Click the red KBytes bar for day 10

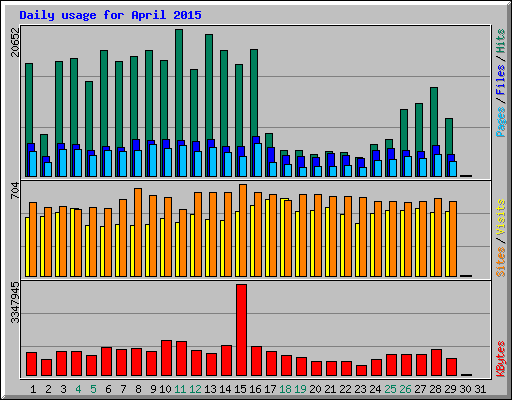click(167, 358)
